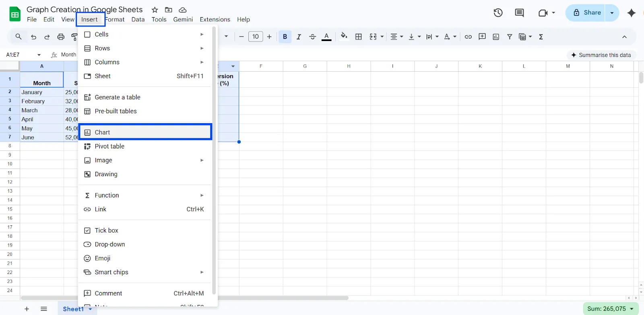Click the search menus magnifier icon
The image size is (644, 315).
point(19,37)
